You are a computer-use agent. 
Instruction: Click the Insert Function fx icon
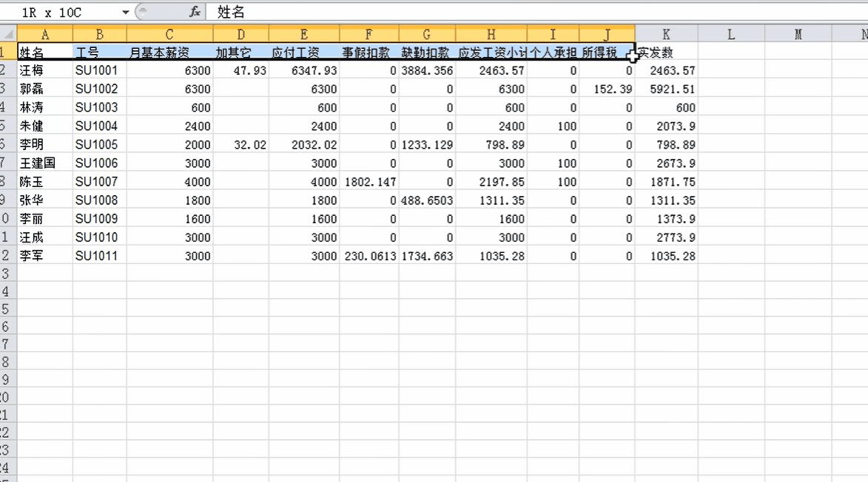click(x=195, y=12)
